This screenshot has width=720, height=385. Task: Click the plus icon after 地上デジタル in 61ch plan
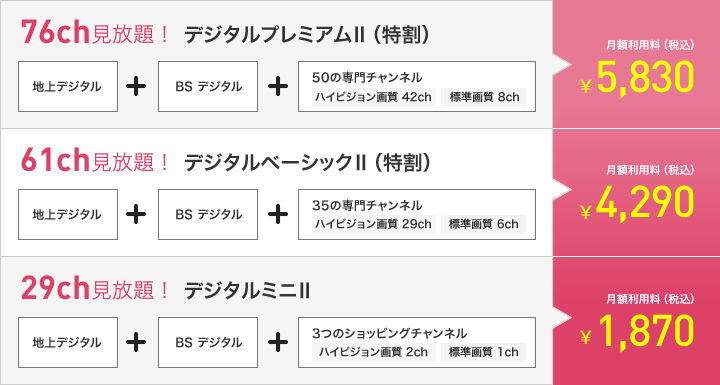pos(136,215)
